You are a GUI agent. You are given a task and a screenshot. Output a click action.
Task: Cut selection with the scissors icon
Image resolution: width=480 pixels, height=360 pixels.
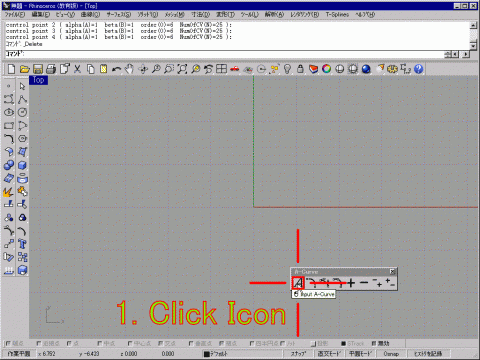77,69
